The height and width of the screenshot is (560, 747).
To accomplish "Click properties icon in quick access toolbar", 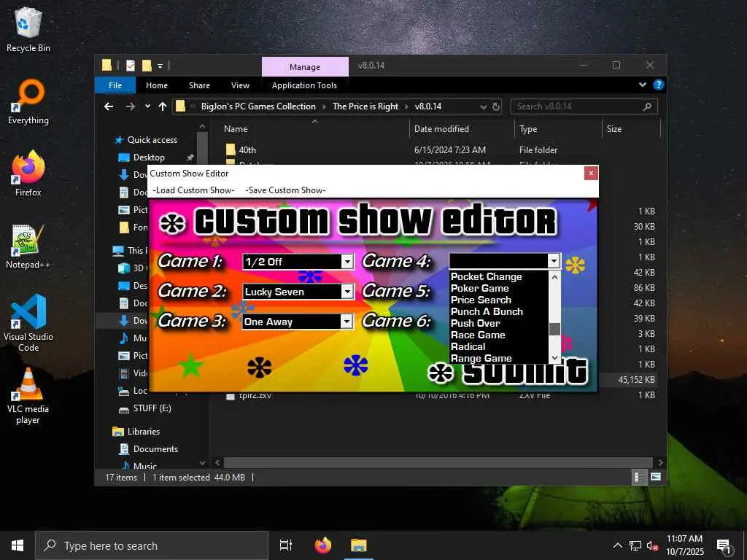I will pos(130,66).
